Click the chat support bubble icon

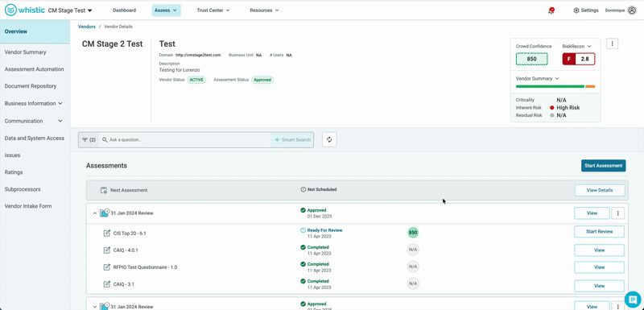tap(633, 299)
